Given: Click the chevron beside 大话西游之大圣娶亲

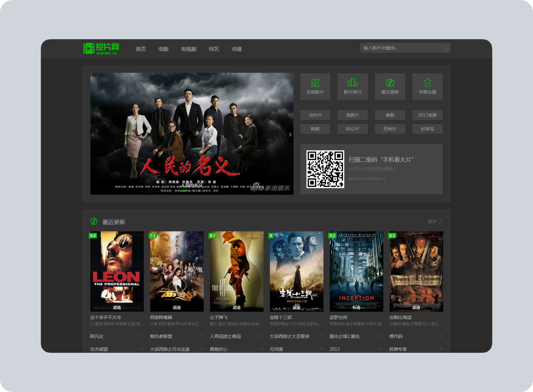Looking at the screenshot, I should click(x=321, y=336).
